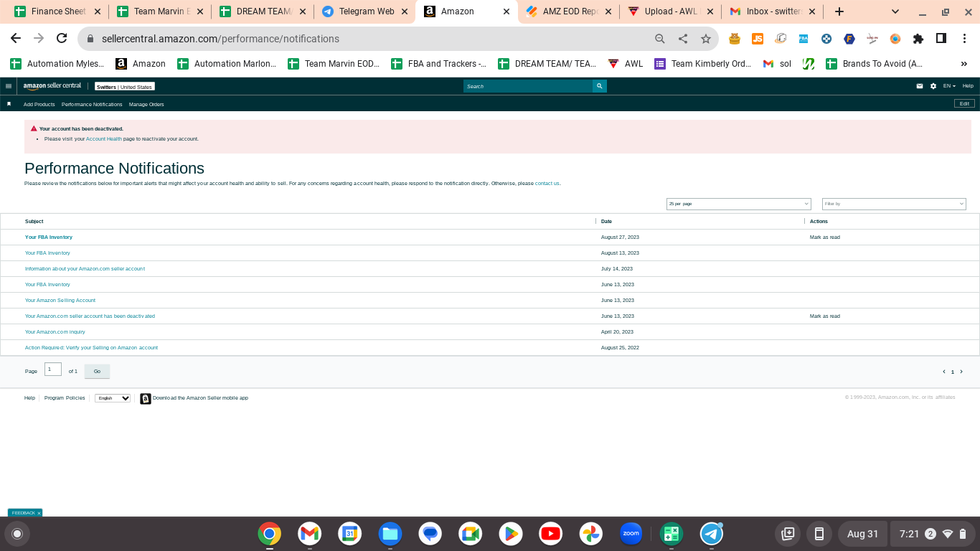Open Manage Orders in the navigation bar
The width and height of the screenshot is (980, 551).
coord(146,105)
